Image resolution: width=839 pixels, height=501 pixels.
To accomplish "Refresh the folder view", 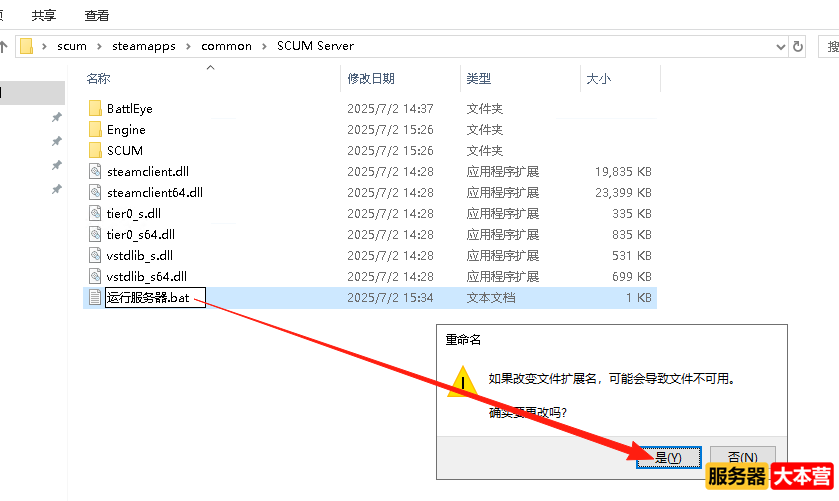I will pos(798,47).
